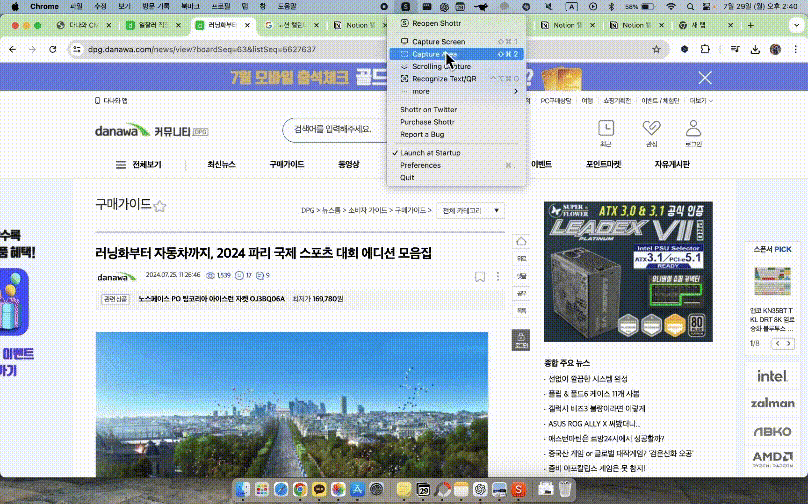Click the 최근 clock icon in the header
This screenshot has width=808, height=504.
606,128
